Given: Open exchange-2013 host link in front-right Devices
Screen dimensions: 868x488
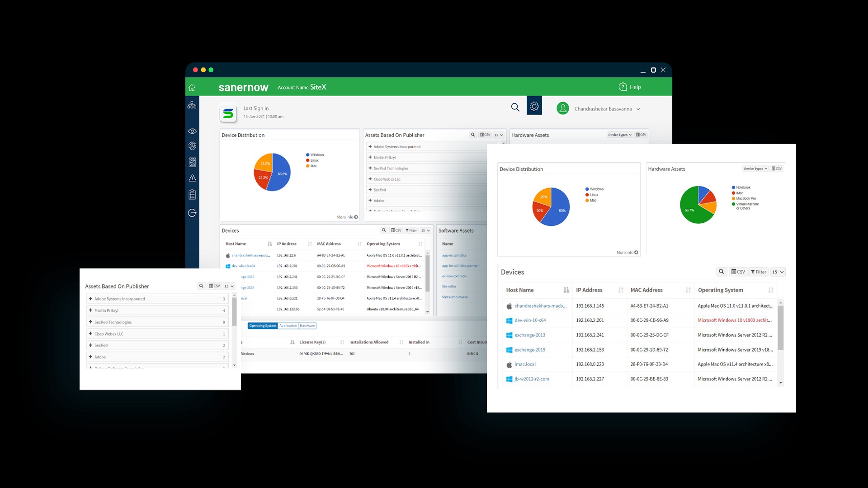Looking at the screenshot, I should 530,335.
